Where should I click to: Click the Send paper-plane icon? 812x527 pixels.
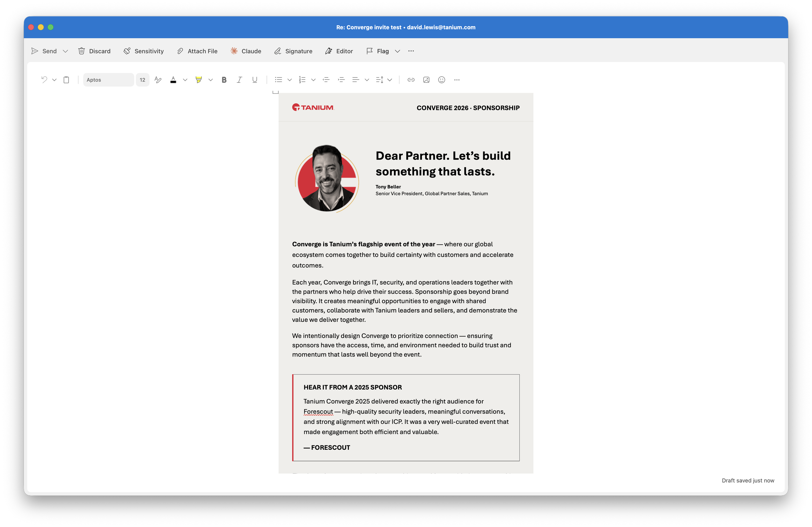(34, 51)
